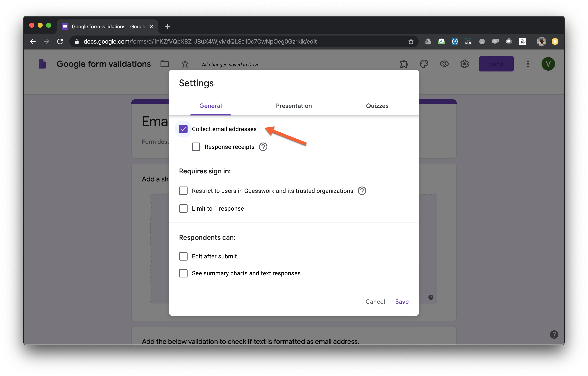Viewport: 588px width, 376px height.
Task: Click the move to folder icon
Action: pyautogui.click(x=165, y=64)
